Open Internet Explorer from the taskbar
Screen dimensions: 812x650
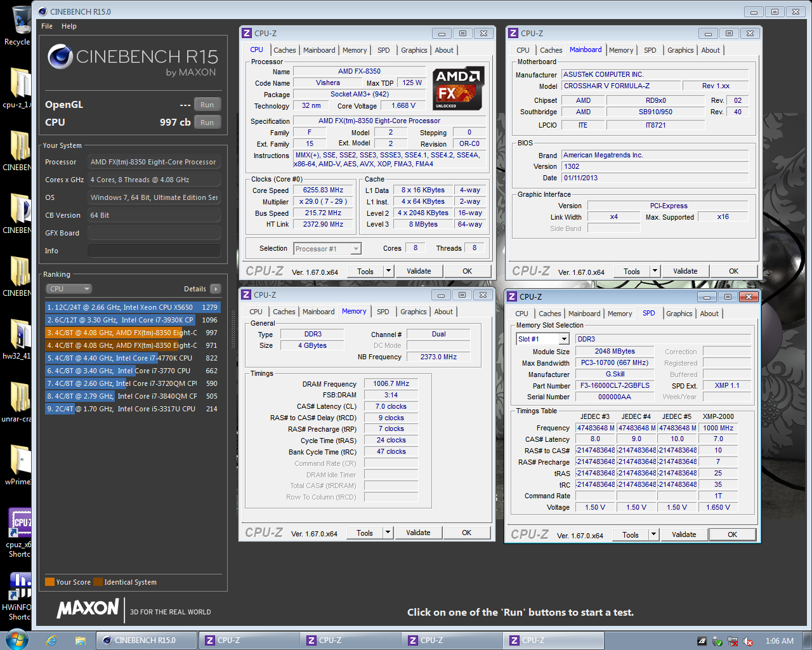pos(51,640)
